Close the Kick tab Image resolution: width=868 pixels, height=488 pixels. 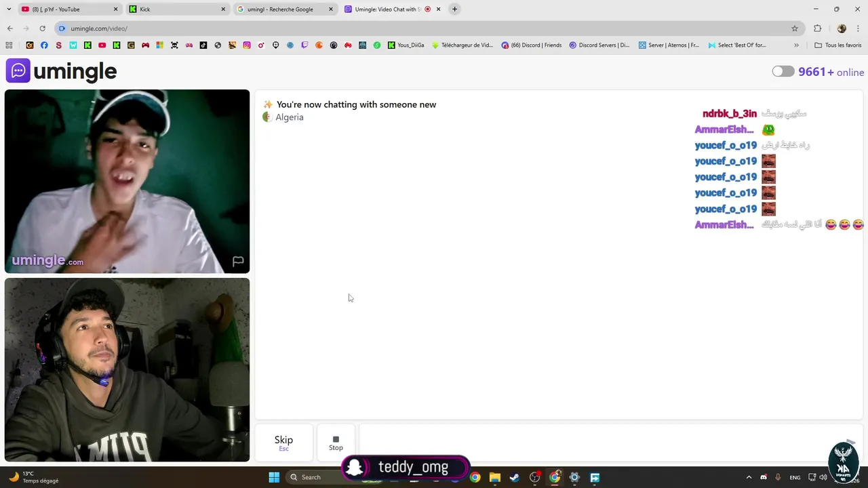(223, 9)
